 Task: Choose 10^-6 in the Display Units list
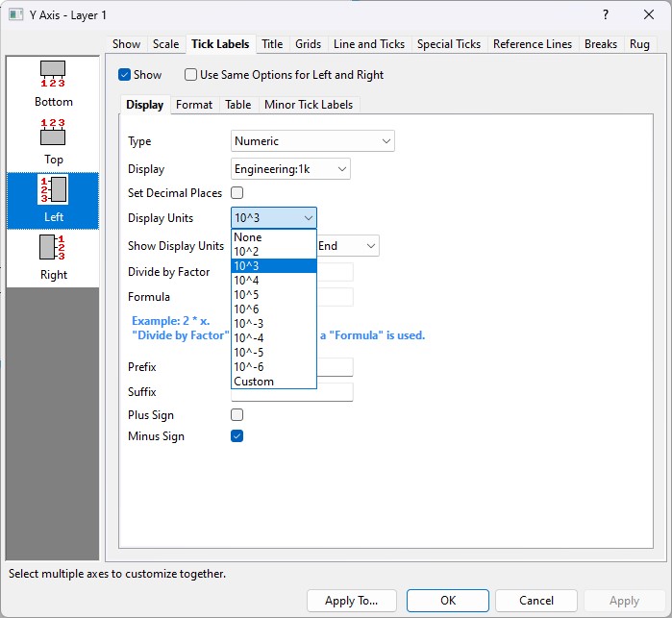(x=274, y=367)
